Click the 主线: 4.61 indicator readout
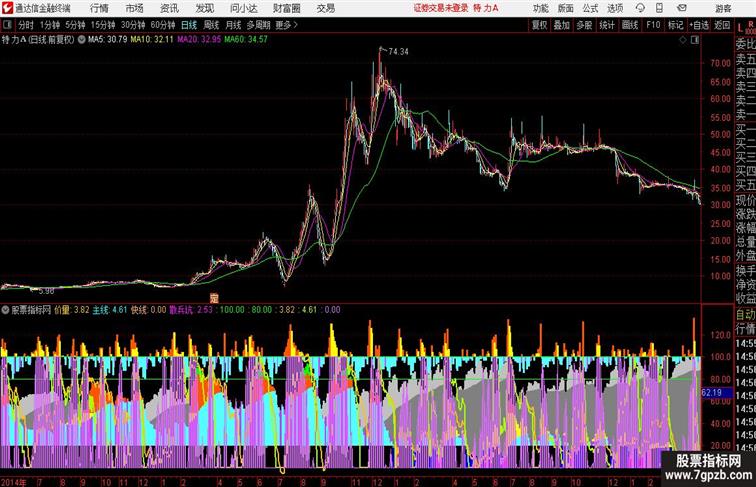The width and height of the screenshot is (756, 487). pyautogui.click(x=110, y=310)
